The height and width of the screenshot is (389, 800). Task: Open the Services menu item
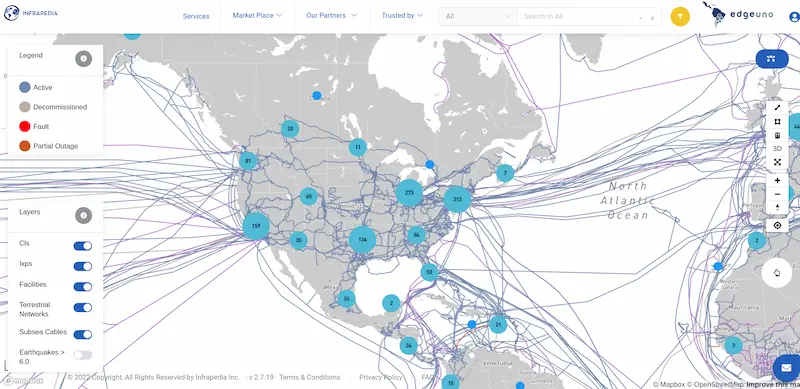(196, 16)
